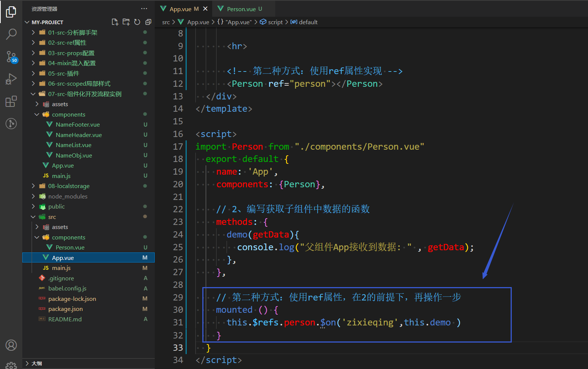588x369 pixels.
Task: Open App.vue marked U in 07-src folder
Action: (x=89, y=166)
